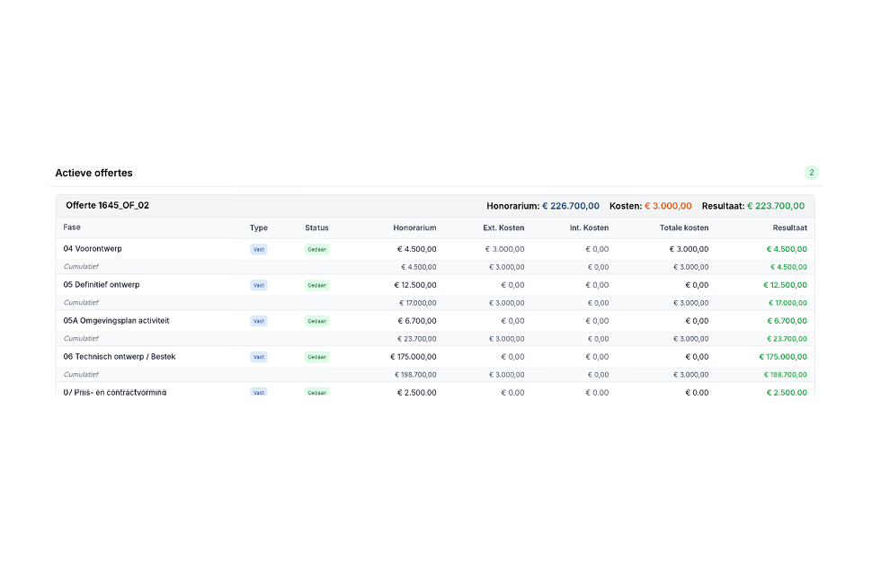Click the Gedaan badge for 05A Omgevingsplan activiteit
881x588 pixels.
click(316, 322)
